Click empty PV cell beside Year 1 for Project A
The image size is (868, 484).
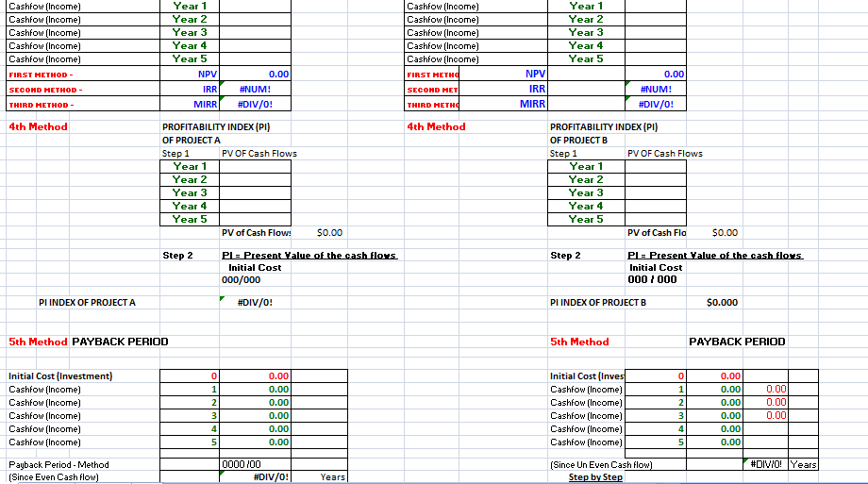(255, 166)
